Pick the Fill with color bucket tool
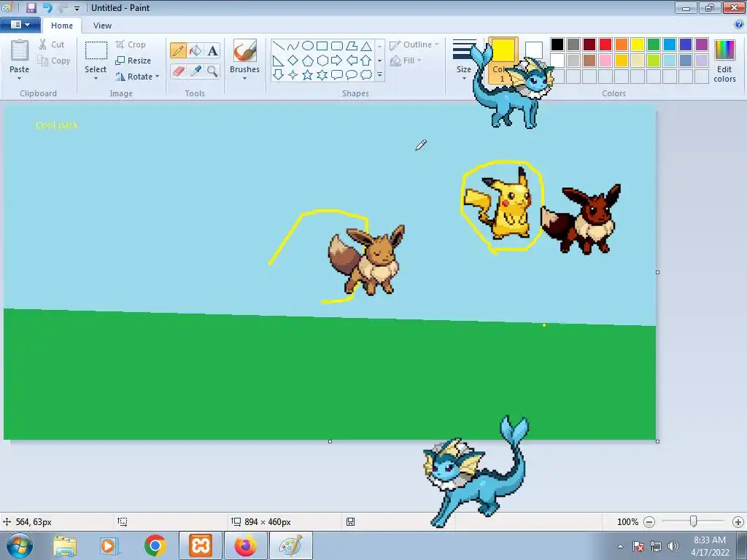The width and height of the screenshot is (747, 560). point(196,50)
